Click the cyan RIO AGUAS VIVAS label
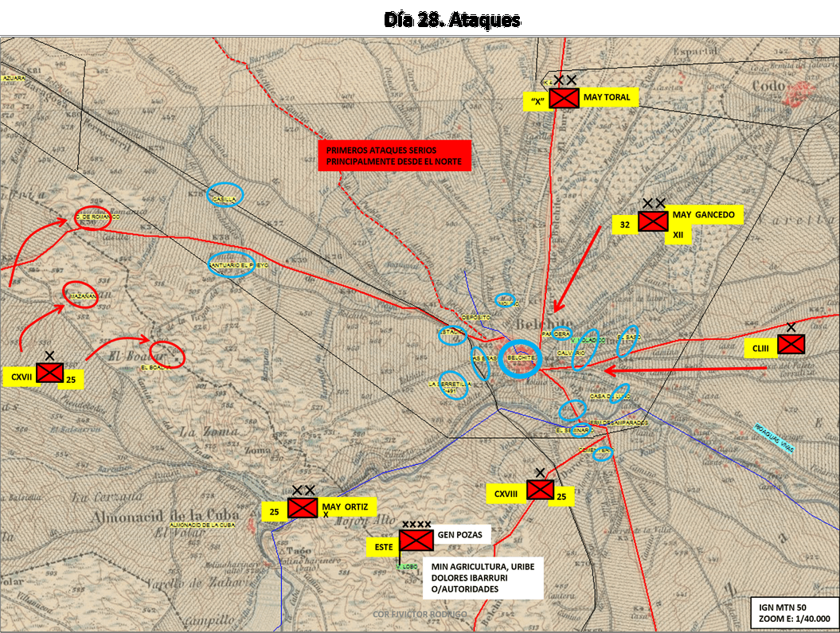 pyautogui.click(x=774, y=439)
